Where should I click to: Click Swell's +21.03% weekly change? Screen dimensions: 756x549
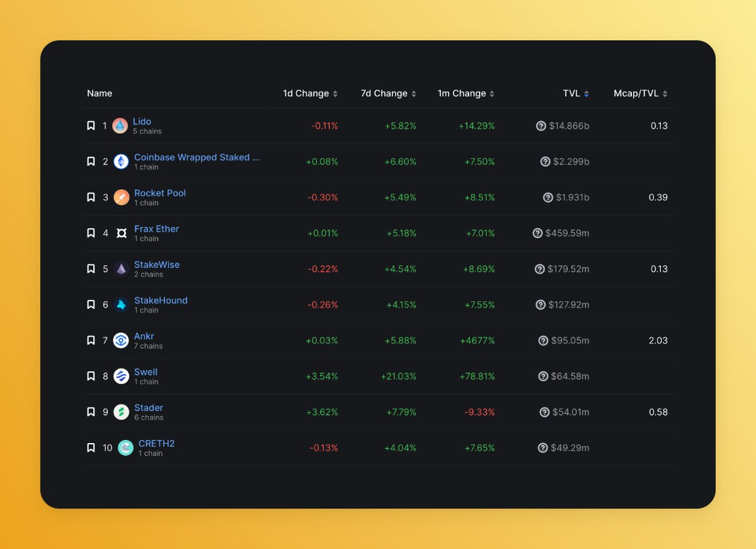click(399, 376)
